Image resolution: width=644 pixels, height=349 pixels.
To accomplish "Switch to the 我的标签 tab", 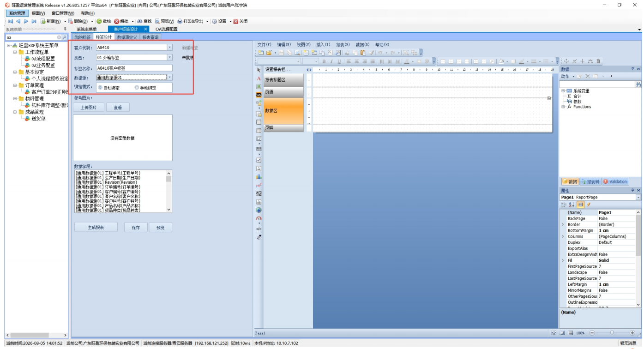I will pyautogui.click(x=83, y=37).
